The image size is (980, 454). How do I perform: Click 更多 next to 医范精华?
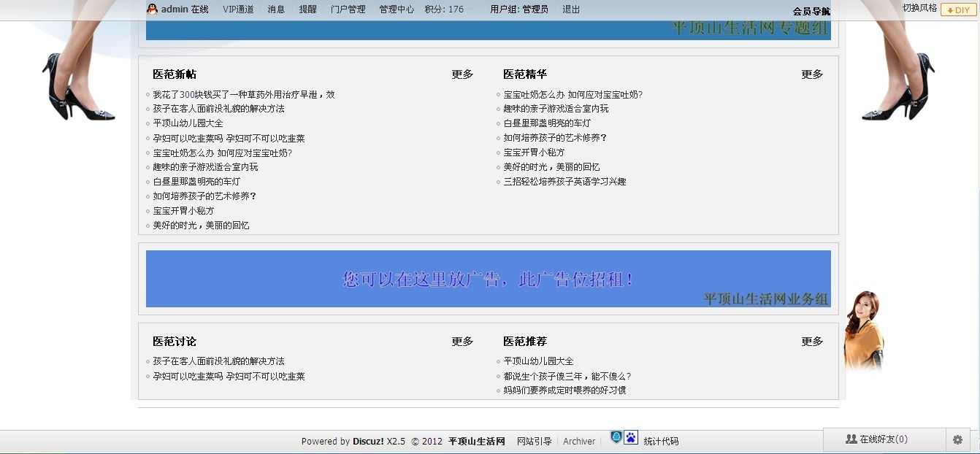click(x=812, y=73)
